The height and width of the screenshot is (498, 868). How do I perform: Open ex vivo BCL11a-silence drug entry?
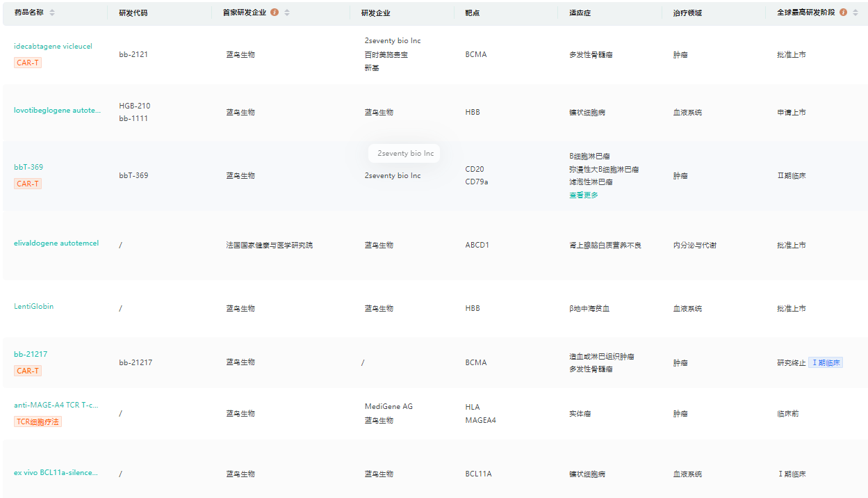pyautogui.click(x=56, y=472)
